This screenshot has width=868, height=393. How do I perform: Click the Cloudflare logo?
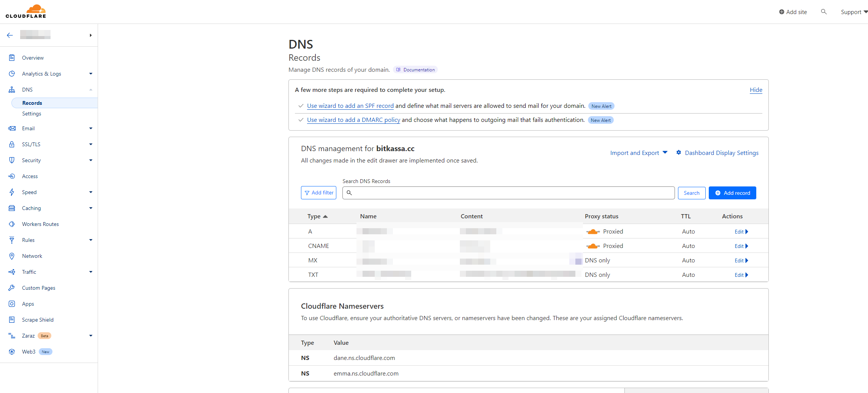click(x=26, y=11)
